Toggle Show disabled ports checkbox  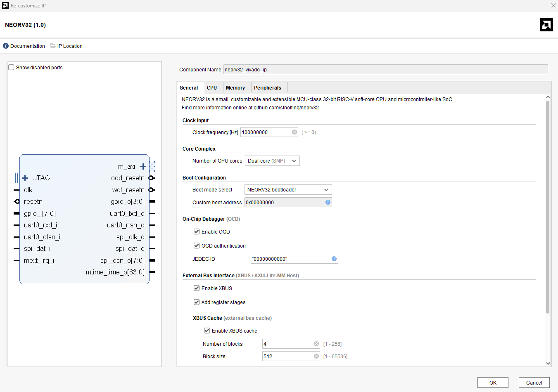(x=12, y=67)
